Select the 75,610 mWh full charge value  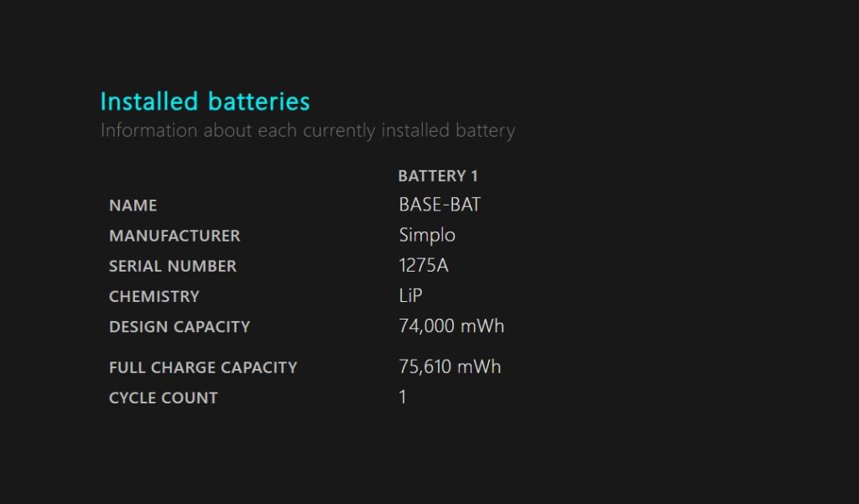click(x=450, y=366)
